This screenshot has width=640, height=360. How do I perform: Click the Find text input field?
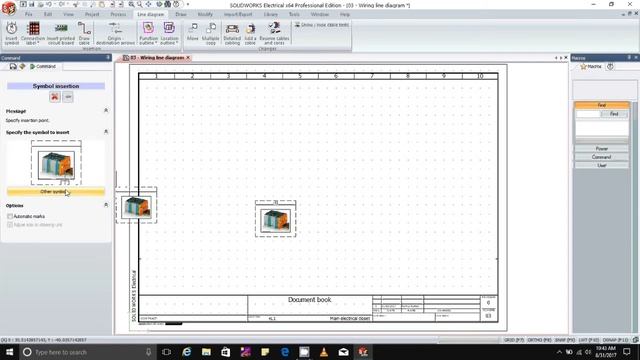click(x=588, y=114)
